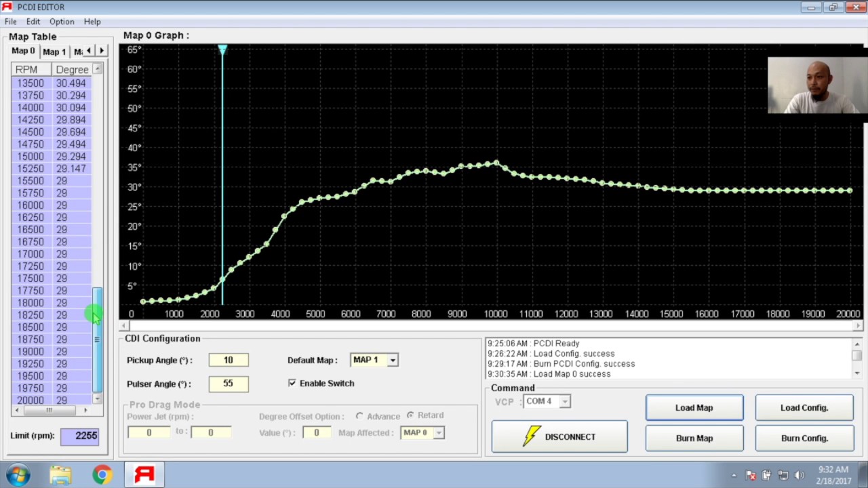This screenshot has height=488, width=868.
Task: Switch to the Map 1 tab
Action: [54, 52]
